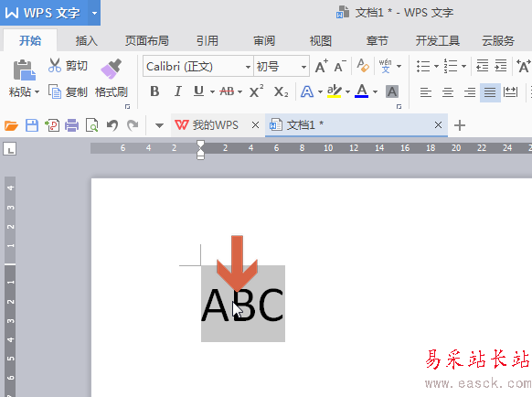This screenshot has width=532, height=397.
Task: Open the Calibri font name dropdown
Action: [248, 67]
